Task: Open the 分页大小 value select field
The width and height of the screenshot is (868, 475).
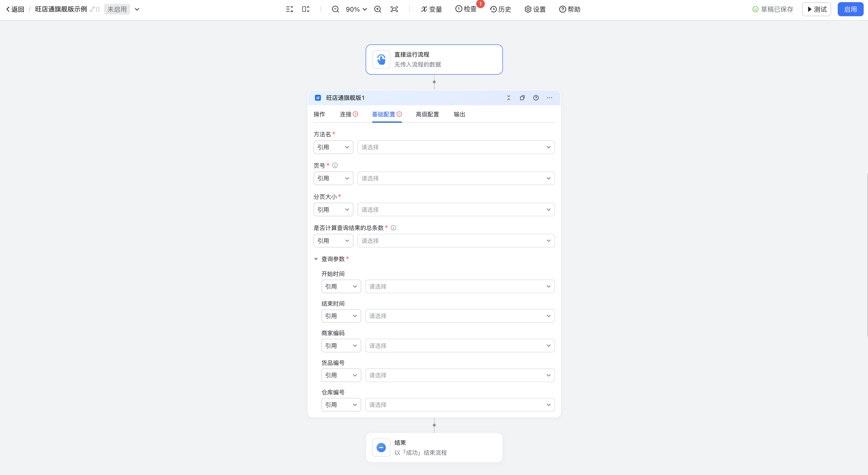Action: coord(456,210)
